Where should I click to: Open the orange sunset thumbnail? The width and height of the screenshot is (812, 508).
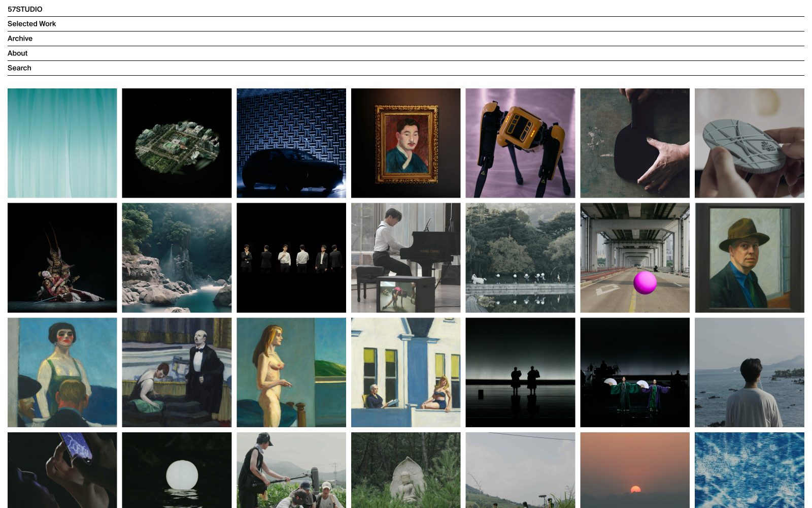(x=634, y=470)
